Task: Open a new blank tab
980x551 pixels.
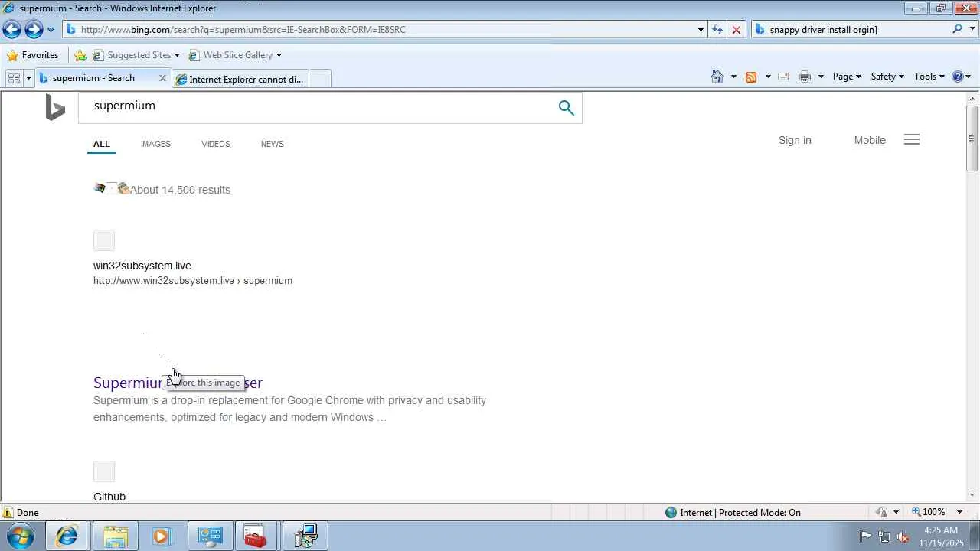Action: 320,79
